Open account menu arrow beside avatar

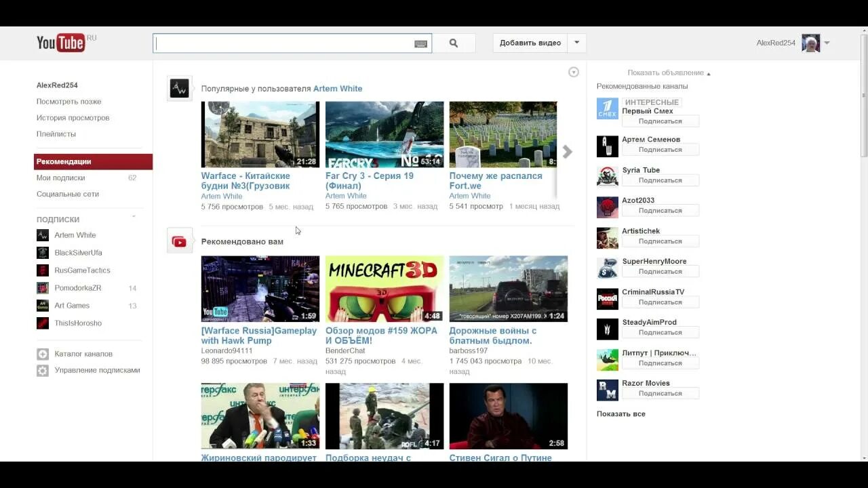click(x=827, y=43)
